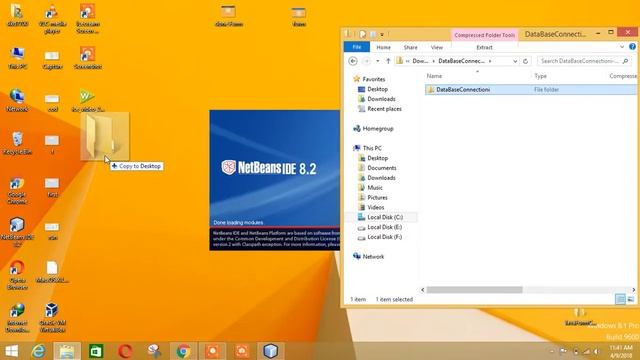This screenshot has width=640, height=360.
Task: Go up one folder level in Explorer
Action: point(388,61)
